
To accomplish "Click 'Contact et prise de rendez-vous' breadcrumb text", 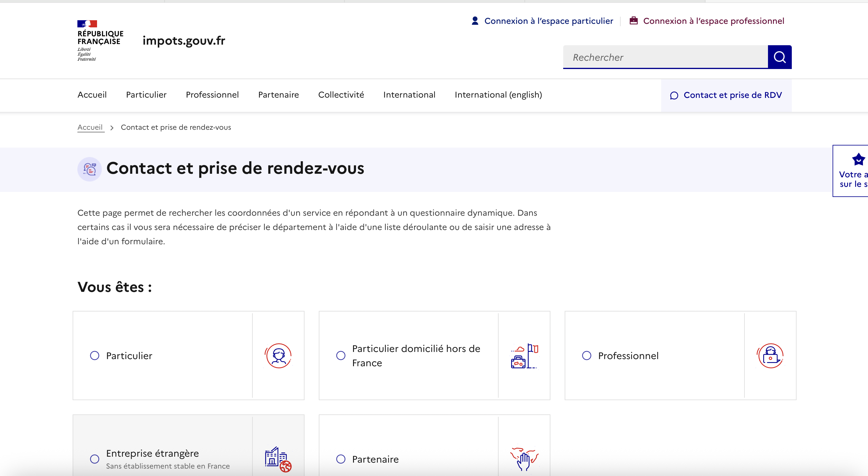I will coord(176,127).
